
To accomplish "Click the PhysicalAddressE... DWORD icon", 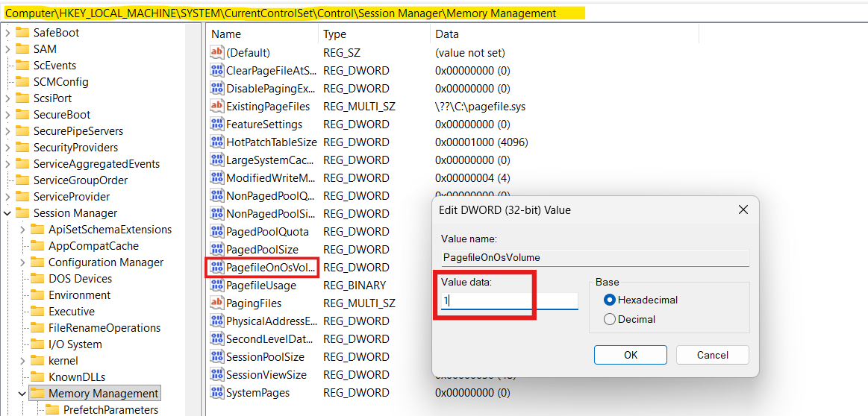I will [x=216, y=321].
